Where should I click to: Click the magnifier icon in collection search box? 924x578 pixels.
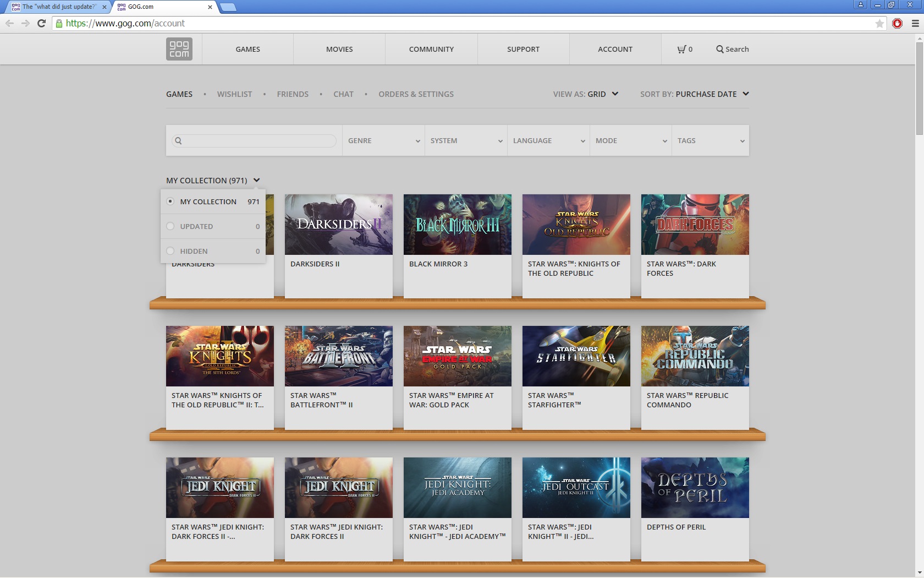tap(178, 141)
